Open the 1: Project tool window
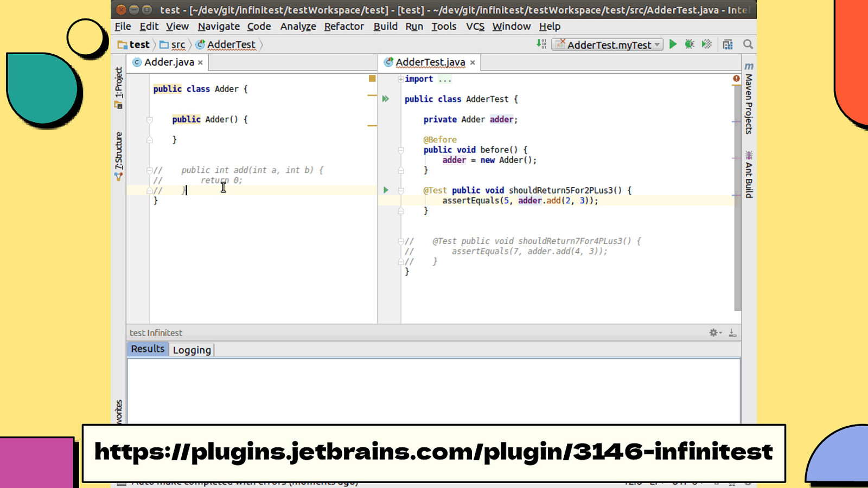 point(118,87)
